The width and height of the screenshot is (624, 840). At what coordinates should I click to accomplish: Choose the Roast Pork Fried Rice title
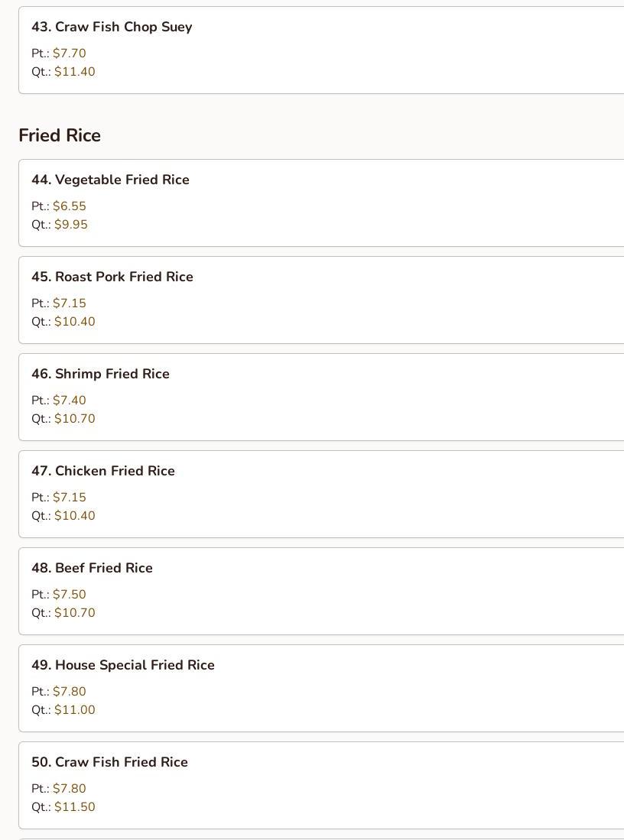(112, 277)
